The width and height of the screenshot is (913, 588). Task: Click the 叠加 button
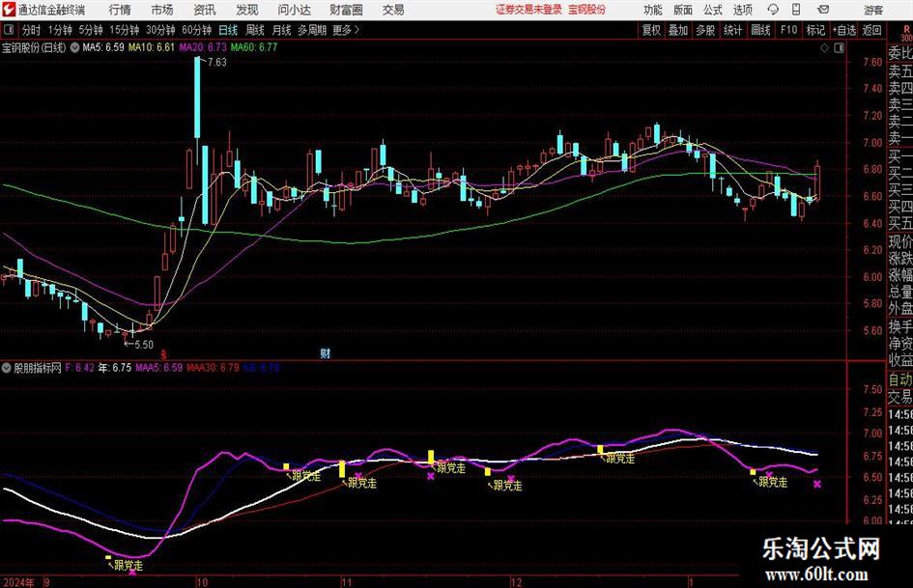[x=678, y=30]
